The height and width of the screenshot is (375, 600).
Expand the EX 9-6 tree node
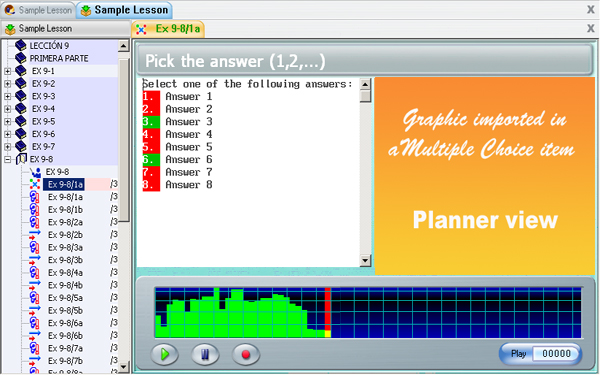click(7, 134)
